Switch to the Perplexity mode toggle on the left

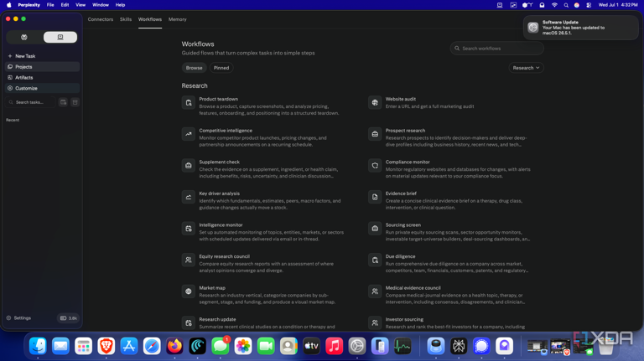point(24,38)
